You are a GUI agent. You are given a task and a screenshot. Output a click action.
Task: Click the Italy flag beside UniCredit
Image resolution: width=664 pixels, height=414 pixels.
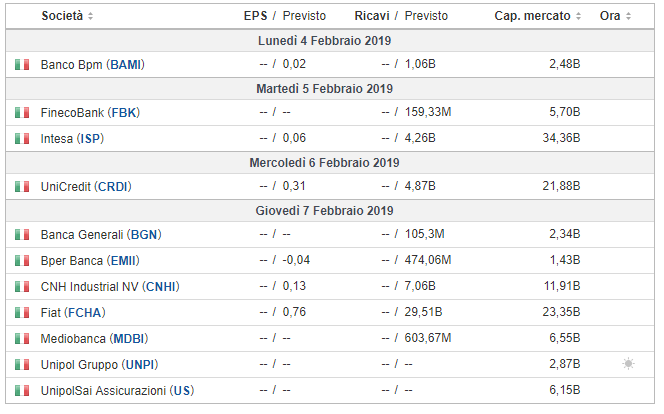pyautogui.click(x=22, y=186)
